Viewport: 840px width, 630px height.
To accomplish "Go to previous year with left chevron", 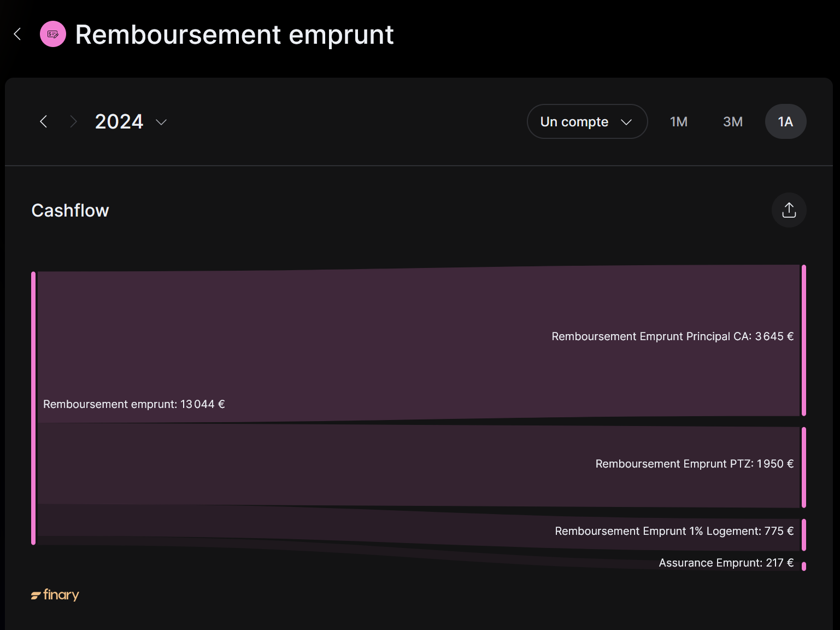I will pos(44,121).
